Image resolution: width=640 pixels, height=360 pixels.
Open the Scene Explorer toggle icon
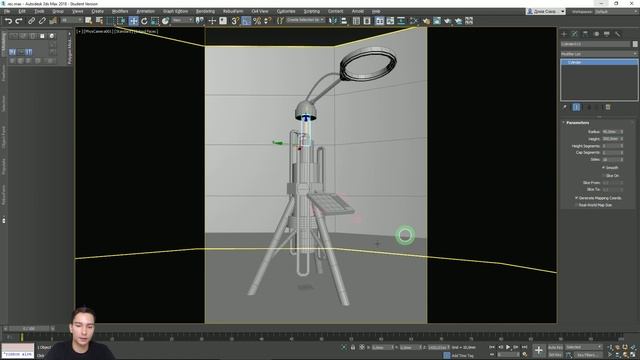pos(356,20)
